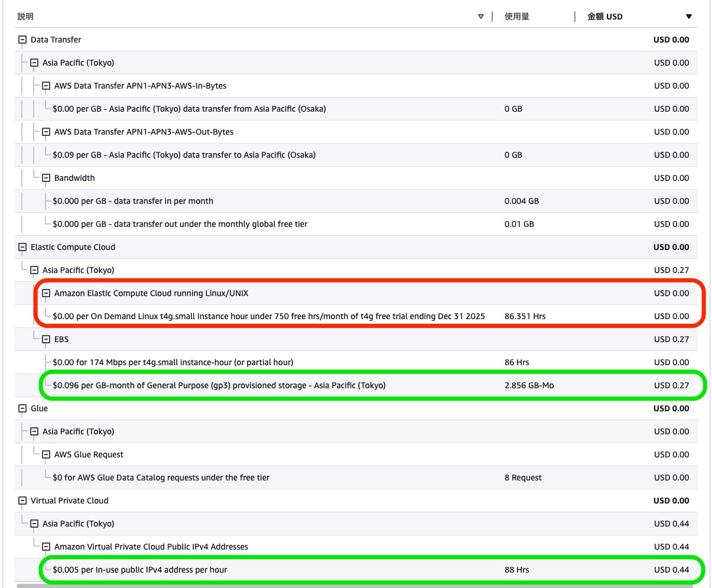Collapse the Virtual Private Cloud section
This screenshot has height=588, width=712.
coord(22,501)
